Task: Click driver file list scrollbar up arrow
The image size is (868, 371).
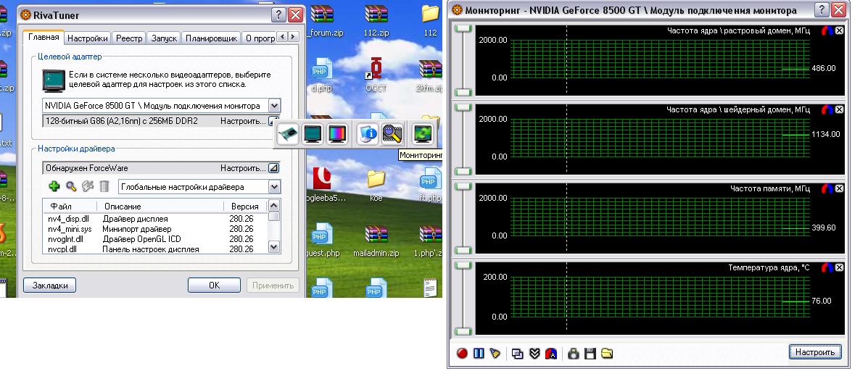Action: tap(274, 206)
